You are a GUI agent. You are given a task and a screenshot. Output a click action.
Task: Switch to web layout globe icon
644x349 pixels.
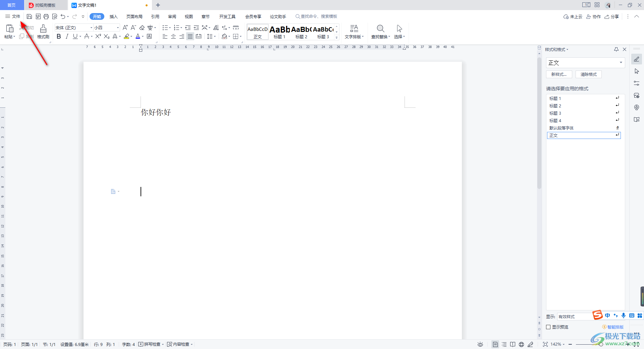coord(521,344)
